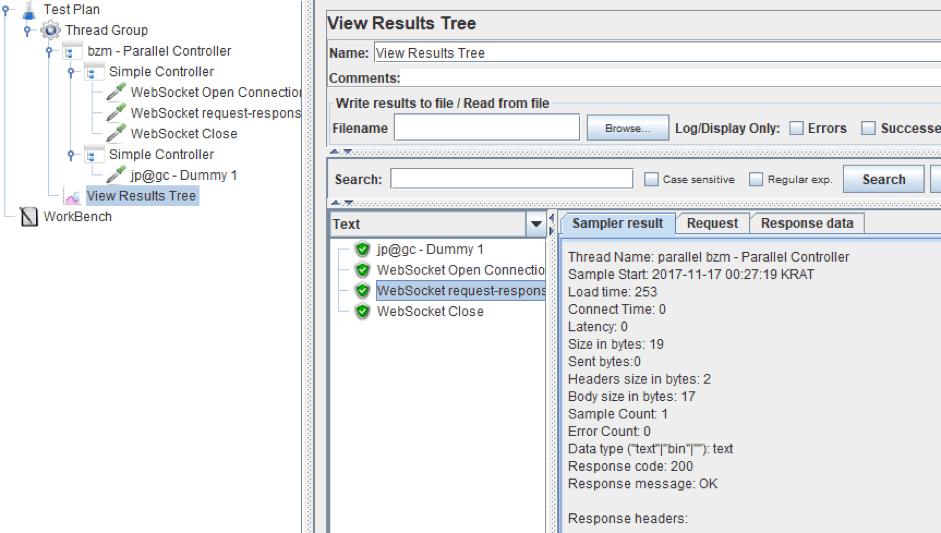Switch to the Sampler result tab
The width and height of the screenshot is (941, 533).
pyautogui.click(x=618, y=223)
